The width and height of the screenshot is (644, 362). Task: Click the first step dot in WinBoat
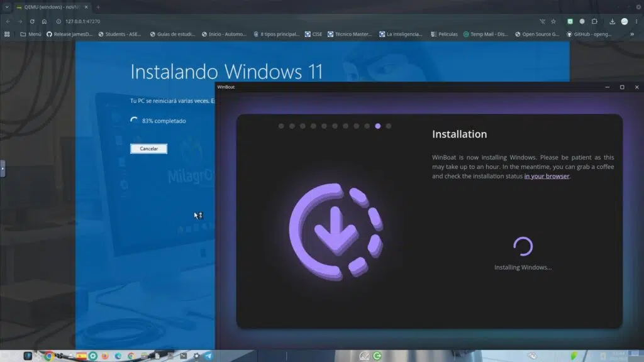pos(281,126)
